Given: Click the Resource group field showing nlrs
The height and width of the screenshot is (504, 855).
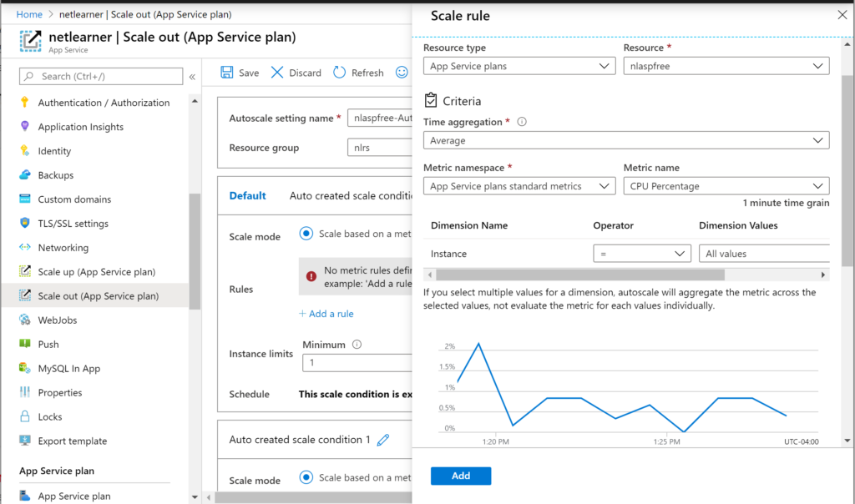Looking at the screenshot, I should click(380, 147).
